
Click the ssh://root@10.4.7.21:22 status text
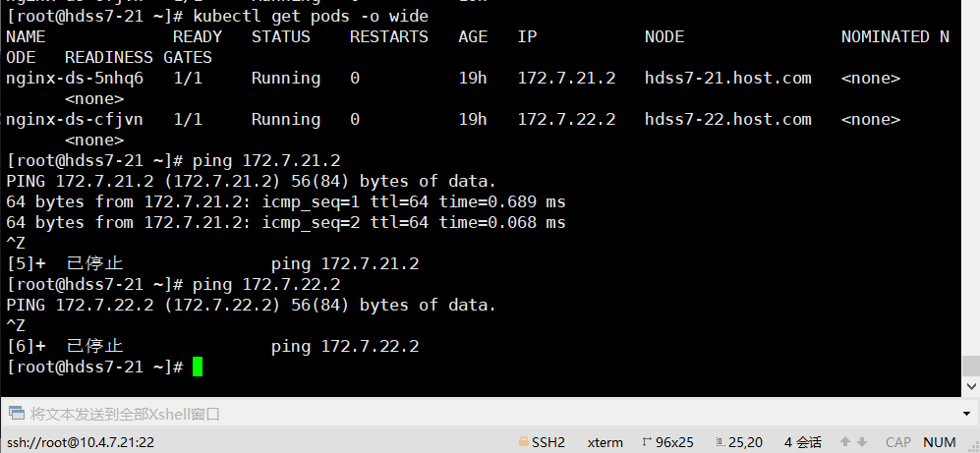point(81,442)
